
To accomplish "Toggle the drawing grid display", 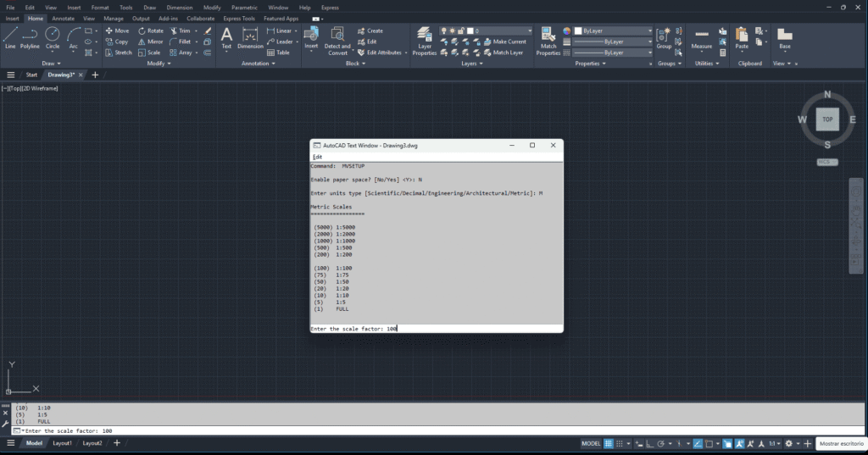I will [x=609, y=443].
